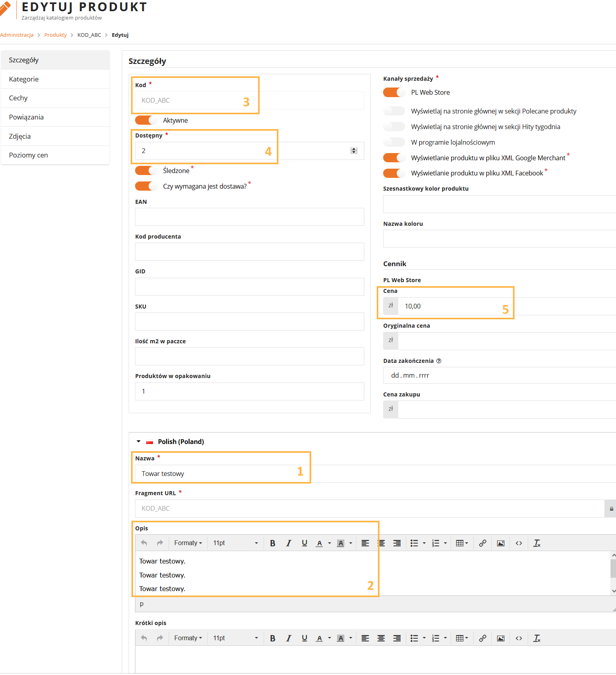Click the Fragment URL lock icon

611,509
